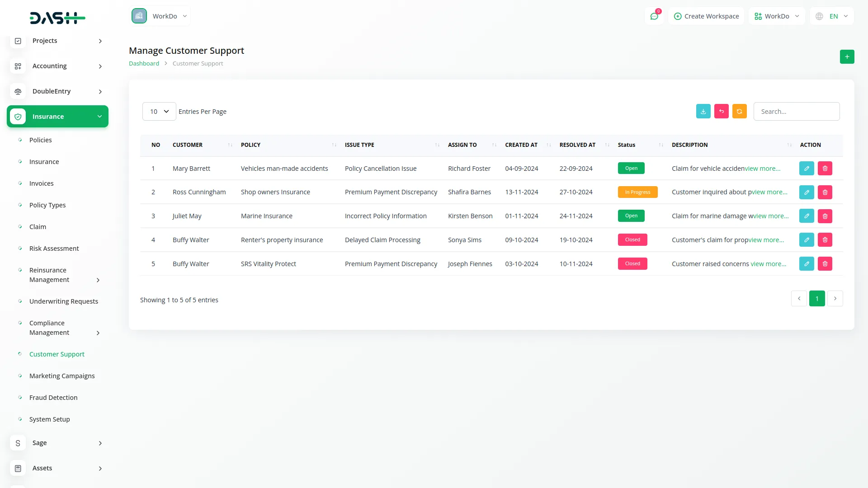Open the Dashboard breadcrumb link
The height and width of the screenshot is (488, 868).
pyautogui.click(x=144, y=63)
